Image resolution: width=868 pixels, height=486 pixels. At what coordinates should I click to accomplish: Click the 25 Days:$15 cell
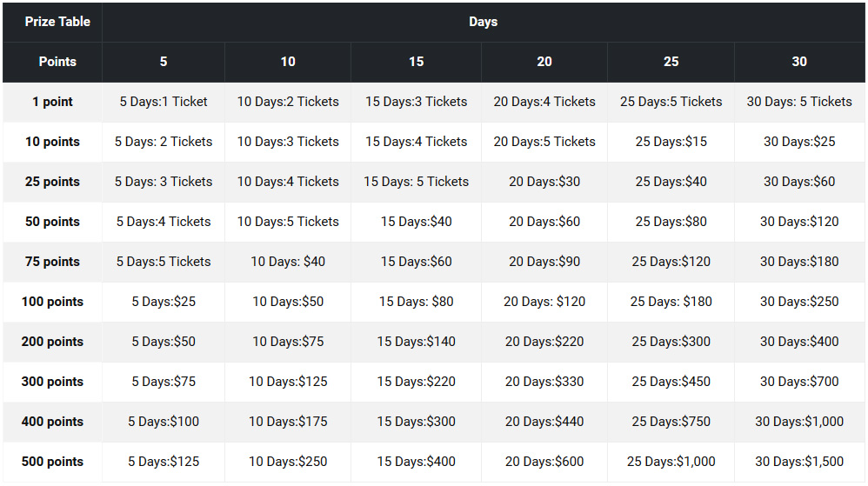click(671, 142)
